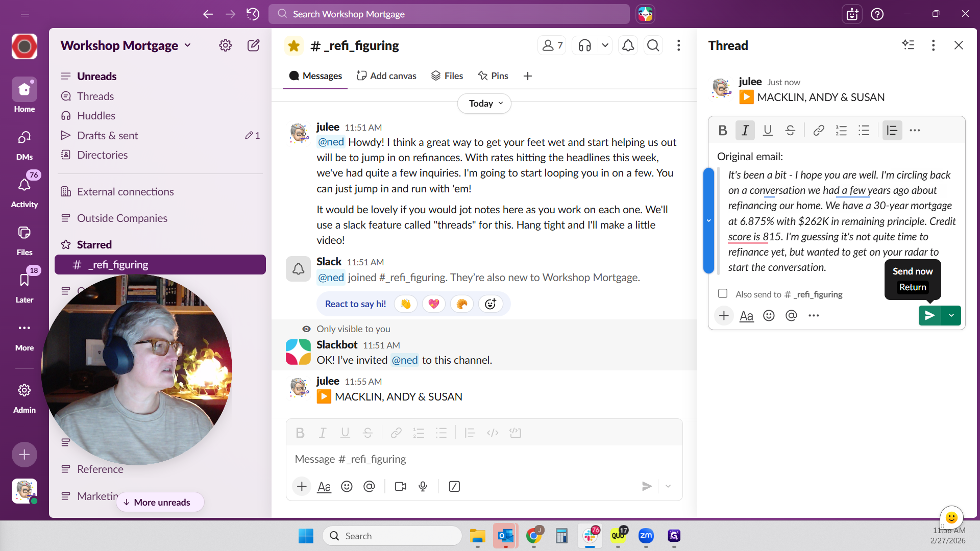This screenshot has width=980, height=551.
Task: Open Workshop Mortgage workspace menu chevron
Action: (188, 45)
